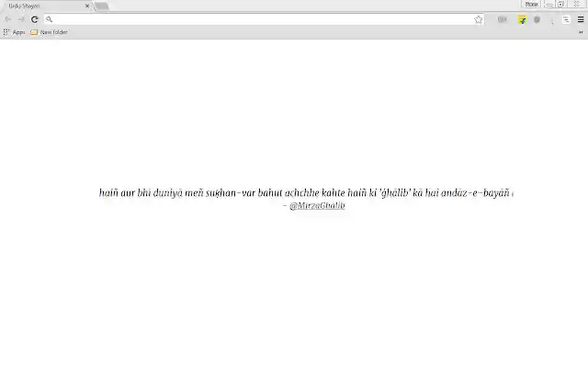Open the Chrome hamburger menu
The image size is (588, 368).
(581, 19)
